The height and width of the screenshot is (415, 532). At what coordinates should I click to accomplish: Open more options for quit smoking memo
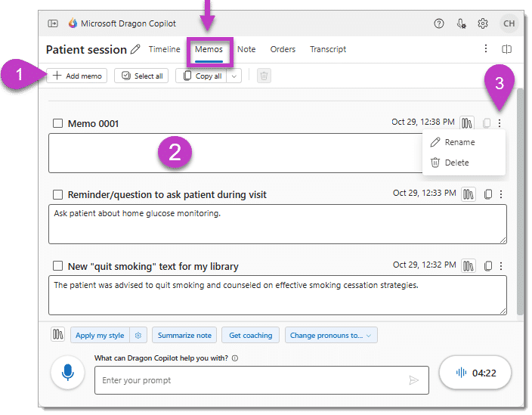(501, 266)
